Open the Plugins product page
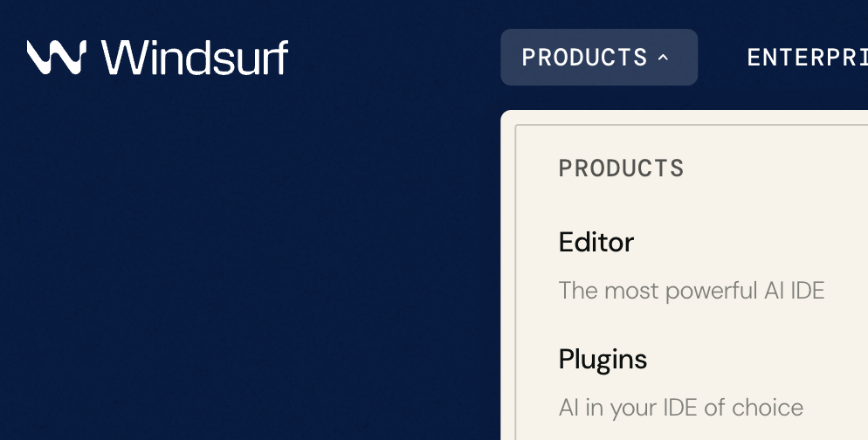 603,360
